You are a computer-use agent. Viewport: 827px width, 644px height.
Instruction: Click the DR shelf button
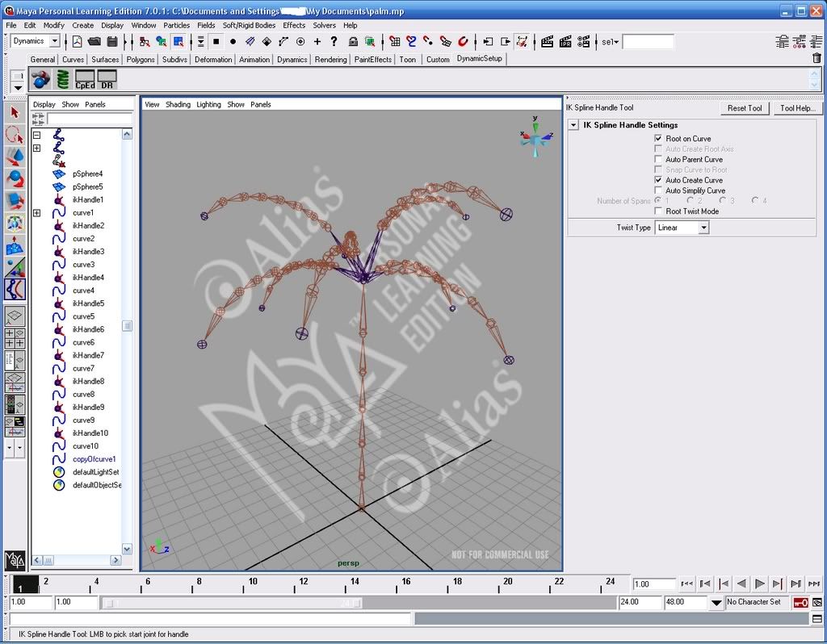pos(107,80)
